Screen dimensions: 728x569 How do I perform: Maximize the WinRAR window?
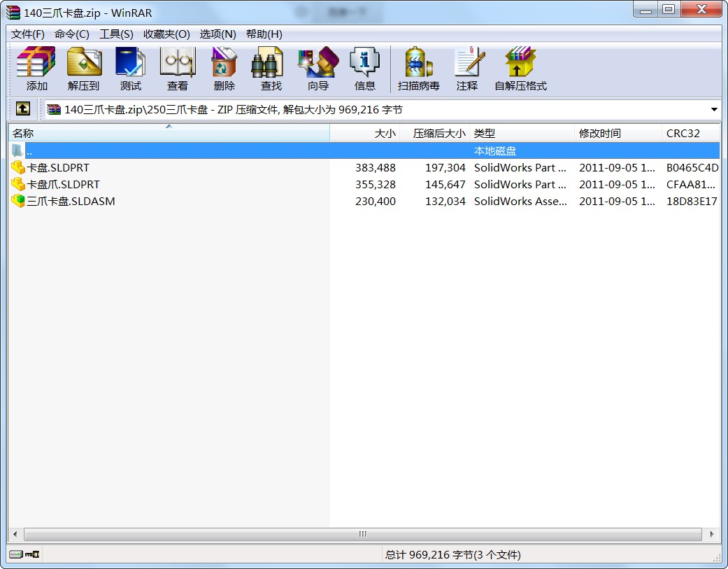pos(669,9)
